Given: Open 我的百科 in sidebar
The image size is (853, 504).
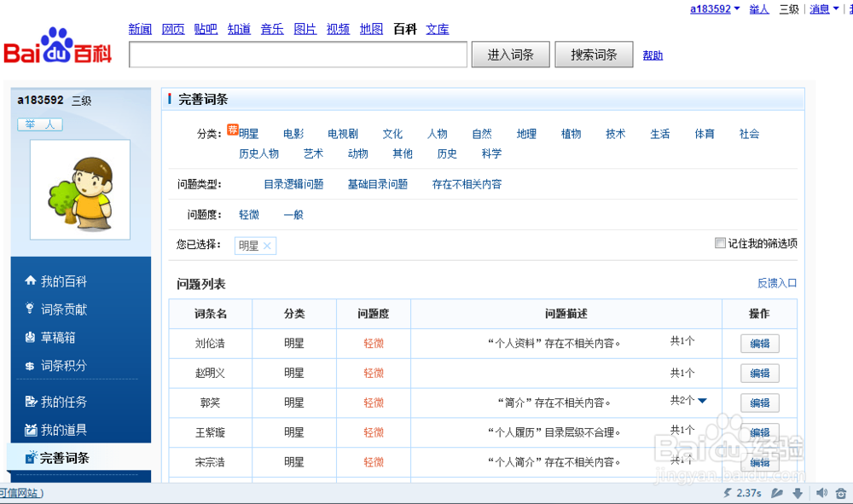Looking at the screenshot, I should [x=64, y=281].
